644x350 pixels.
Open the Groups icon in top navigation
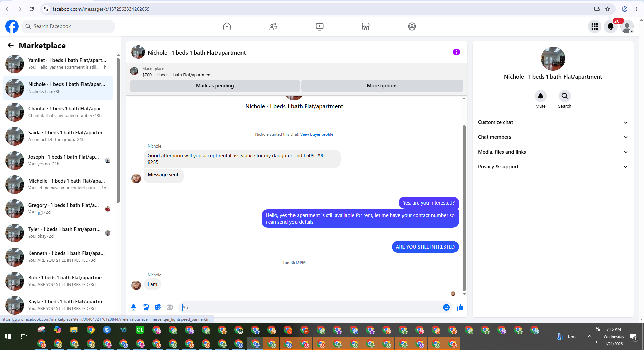tap(412, 26)
